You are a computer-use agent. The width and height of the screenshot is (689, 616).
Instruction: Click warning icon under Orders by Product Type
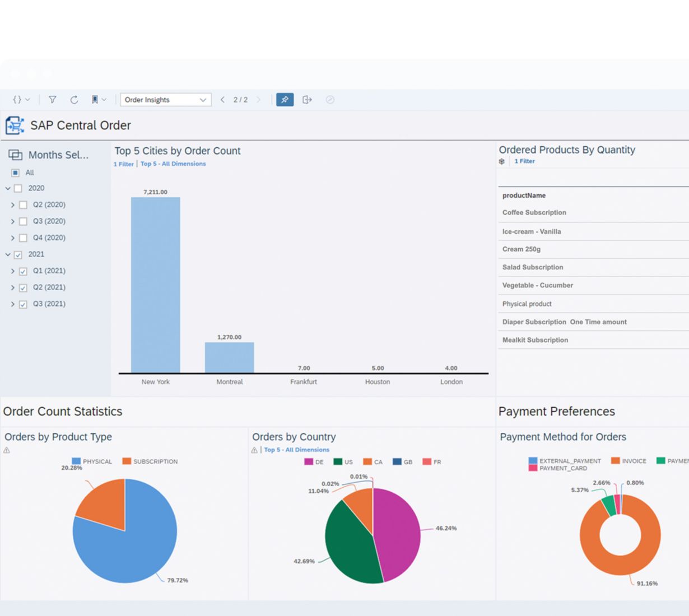coord(7,450)
